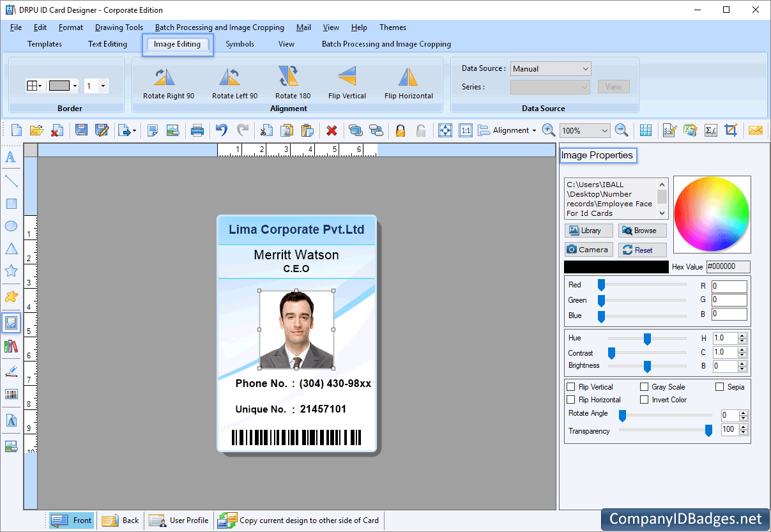The height and width of the screenshot is (532, 771).
Task: Click the Zoom In magnifier icon
Action: (548, 130)
